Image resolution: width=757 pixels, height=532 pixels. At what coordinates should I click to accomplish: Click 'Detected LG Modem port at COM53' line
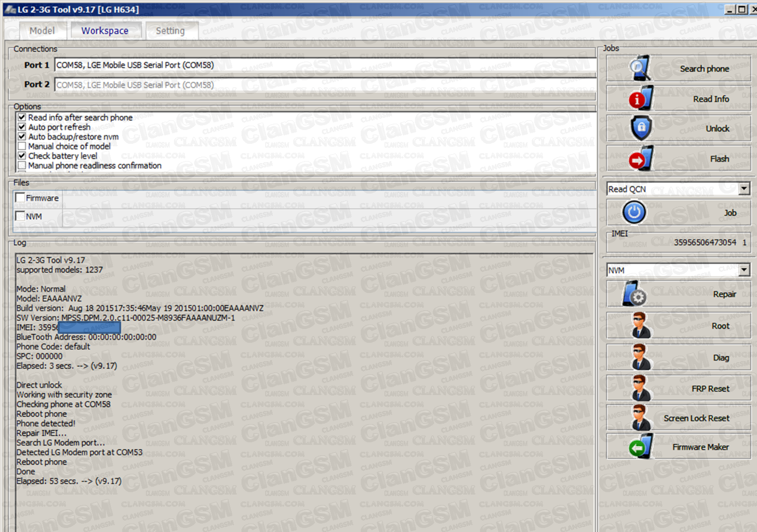pyautogui.click(x=79, y=452)
